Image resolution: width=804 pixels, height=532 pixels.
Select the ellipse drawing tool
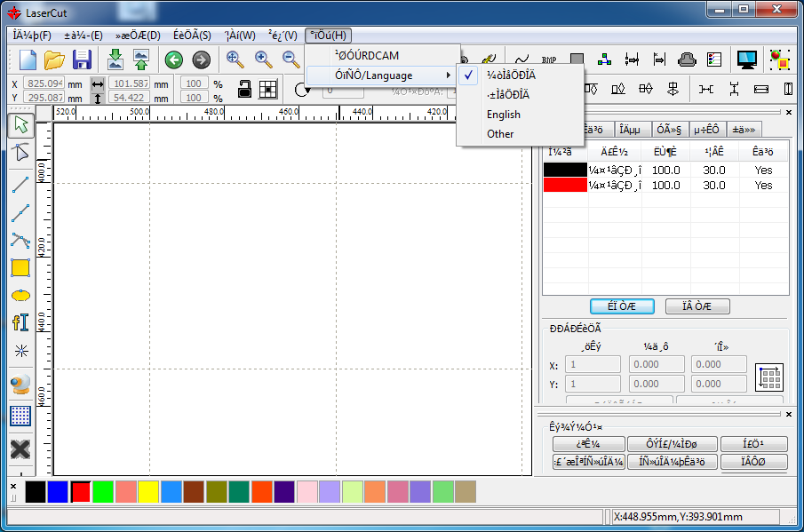tap(20, 295)
